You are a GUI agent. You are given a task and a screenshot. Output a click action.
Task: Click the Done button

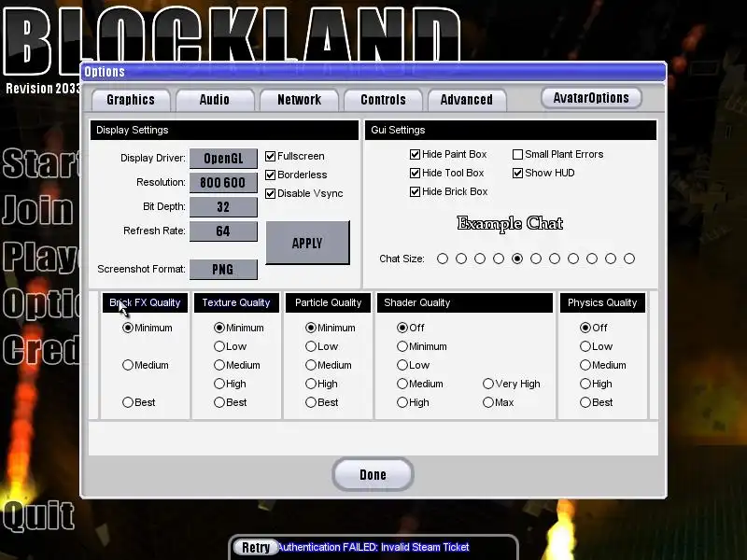point(373,474)
